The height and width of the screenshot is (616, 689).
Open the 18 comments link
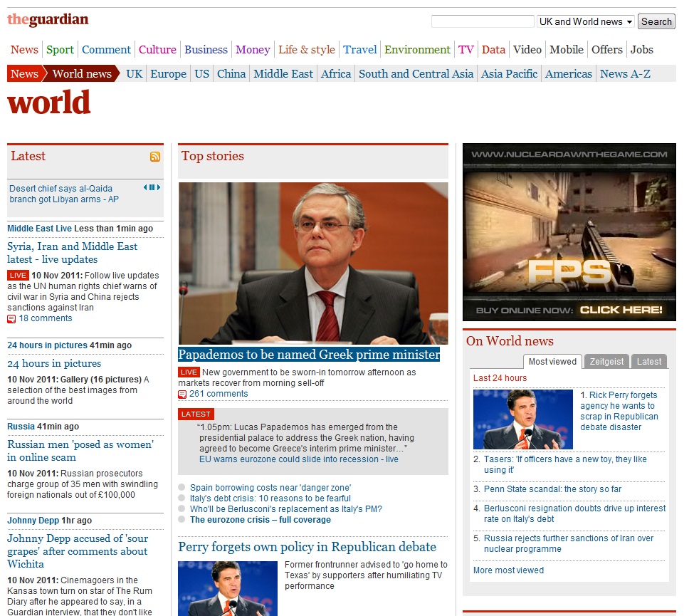[46, 318]
